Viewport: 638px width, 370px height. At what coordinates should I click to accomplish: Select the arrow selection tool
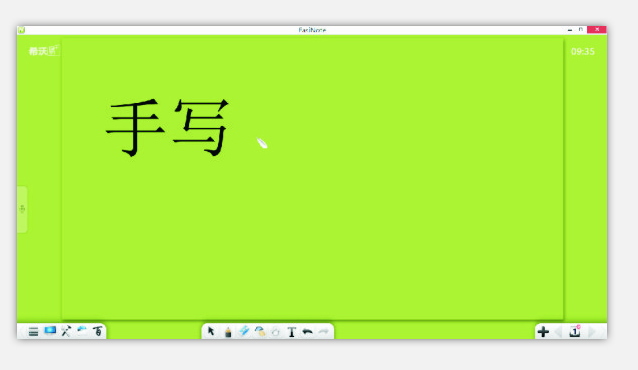pos(211,331)
